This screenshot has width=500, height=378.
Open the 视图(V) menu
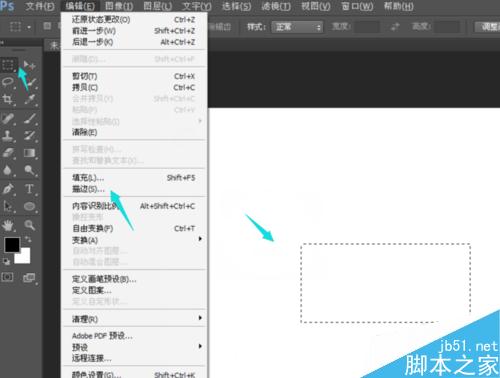[316, 6]
